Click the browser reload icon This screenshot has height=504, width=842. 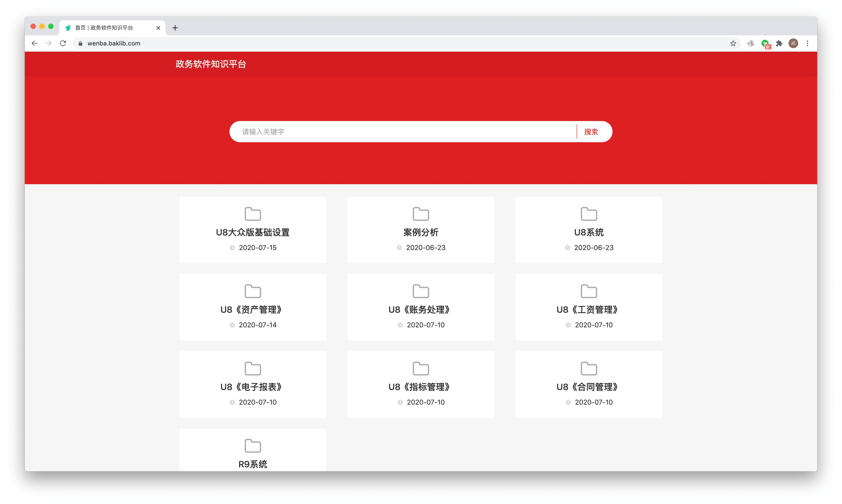click(63, 44)
